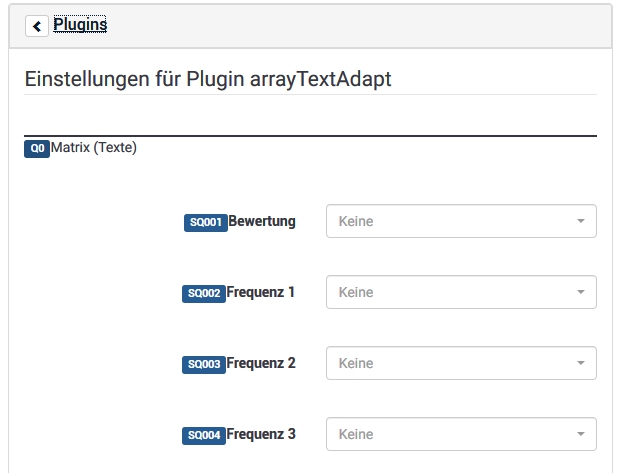This screenshot has width=642, height=473.
Task: Click the arrow on the Bewertung select
Action: coord(581,222)
